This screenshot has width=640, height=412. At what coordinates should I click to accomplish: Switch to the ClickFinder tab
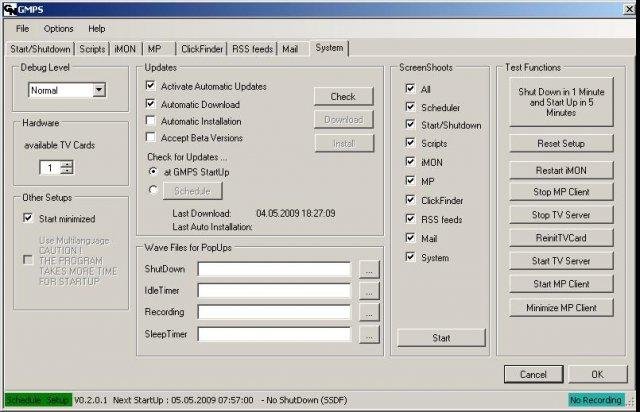pyautogui.click(x=202, y=49)
